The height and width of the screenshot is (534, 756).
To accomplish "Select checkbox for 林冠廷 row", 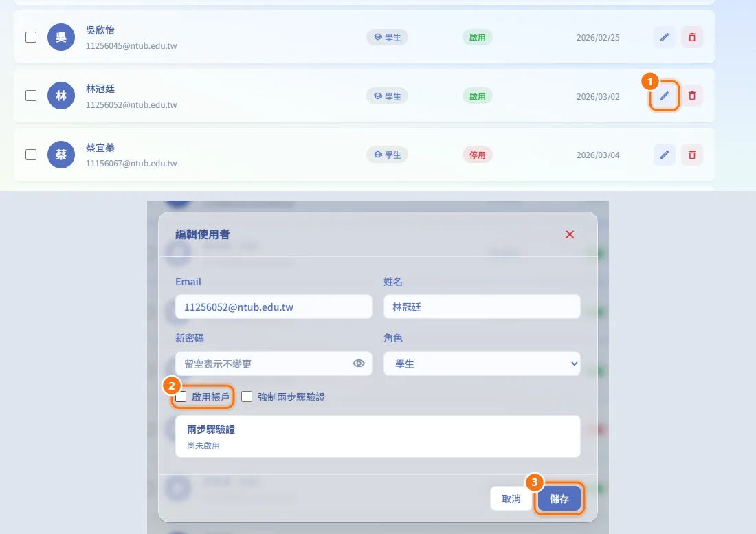I will click(31, 96).
